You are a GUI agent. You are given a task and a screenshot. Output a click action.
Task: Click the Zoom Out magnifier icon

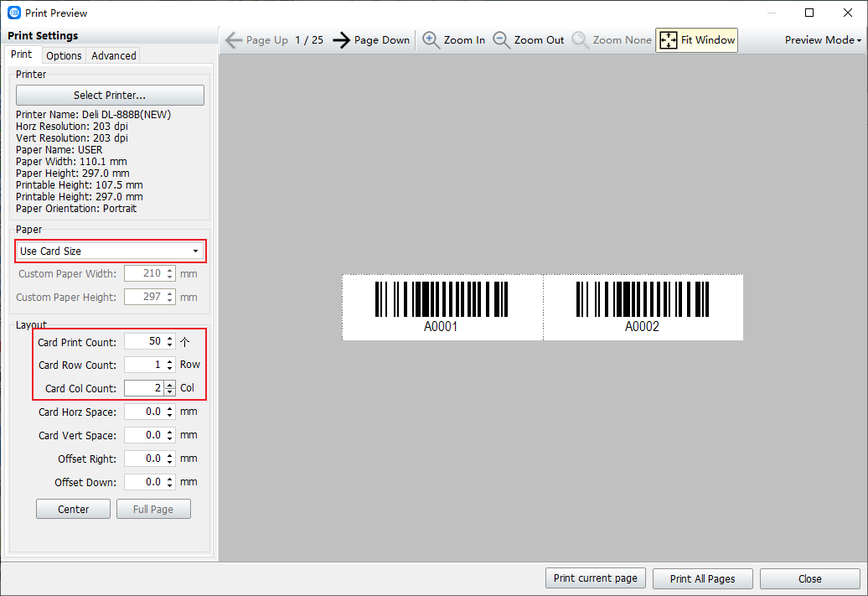click(502, 40)
